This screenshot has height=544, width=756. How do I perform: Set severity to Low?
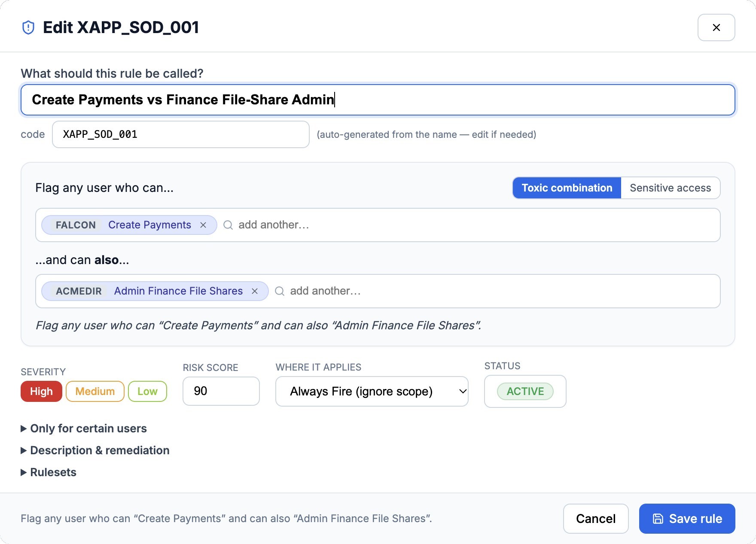147,391
